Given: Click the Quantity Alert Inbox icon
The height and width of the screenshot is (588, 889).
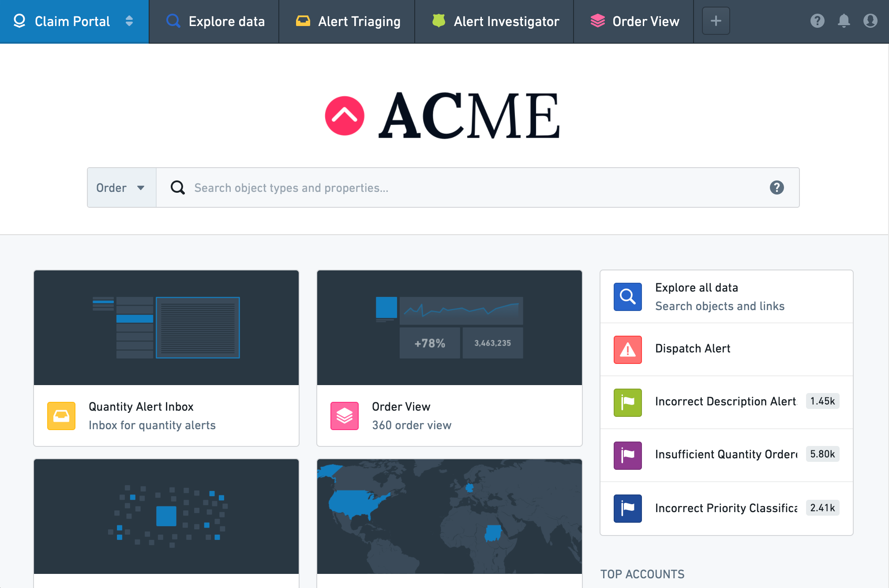Looking at the screenshot, I should 62,416.
